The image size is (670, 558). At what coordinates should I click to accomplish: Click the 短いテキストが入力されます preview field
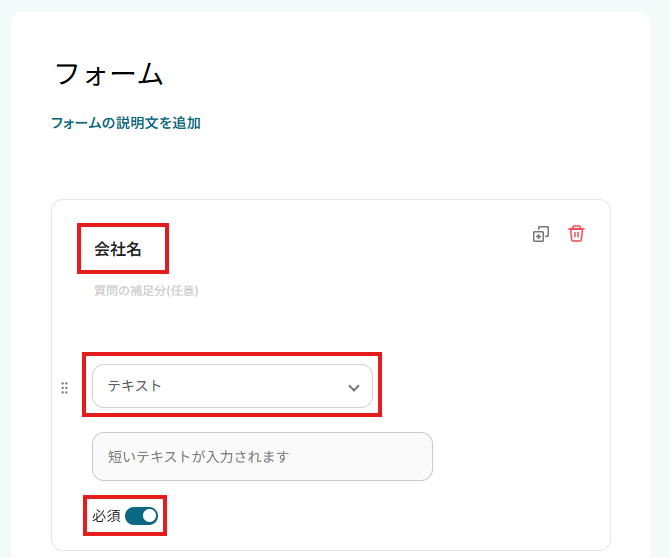click(x=262, y=456)
